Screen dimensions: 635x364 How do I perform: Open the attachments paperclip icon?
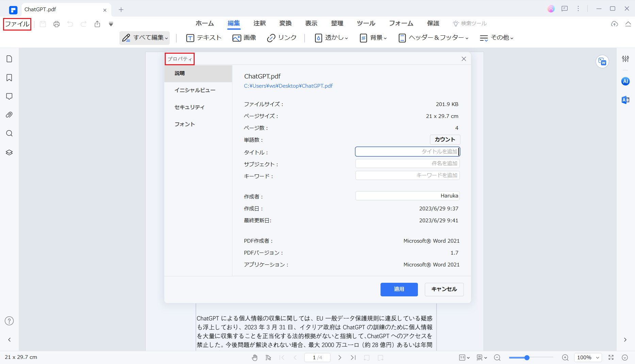pos(9,115)
